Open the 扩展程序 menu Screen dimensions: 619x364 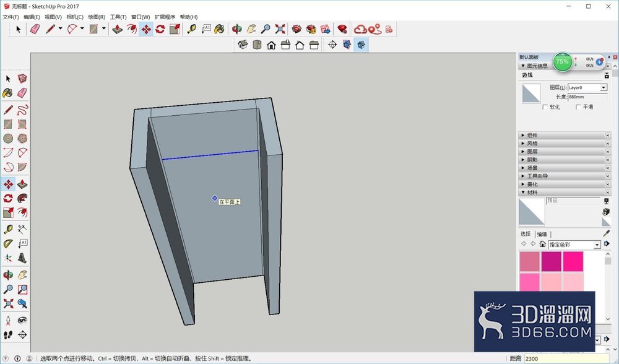[165, 17]
